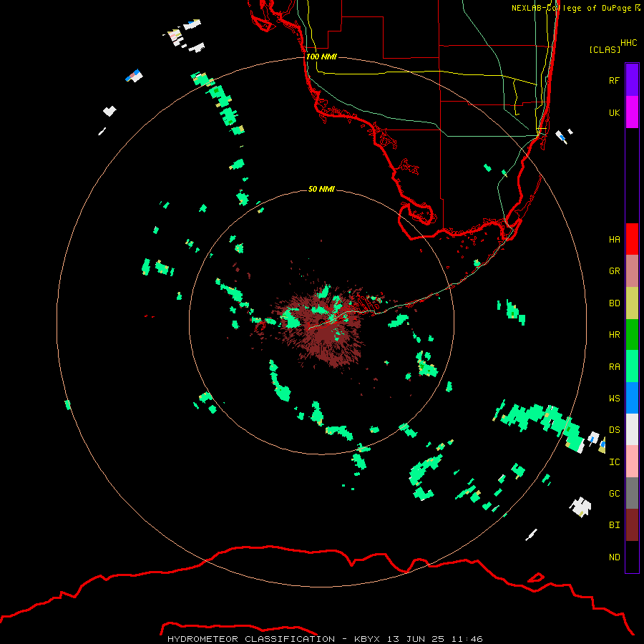The height and width of the screenshot is (644, 644).
Task: Click the "RF" legend label
Action: pos(614,80)
